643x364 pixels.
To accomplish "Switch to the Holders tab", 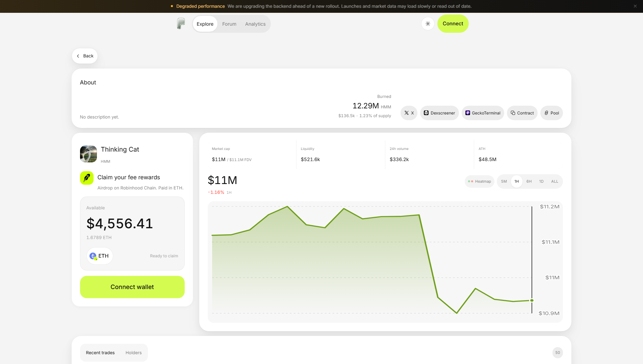I will pyautogui.click(x=134, y=353).
